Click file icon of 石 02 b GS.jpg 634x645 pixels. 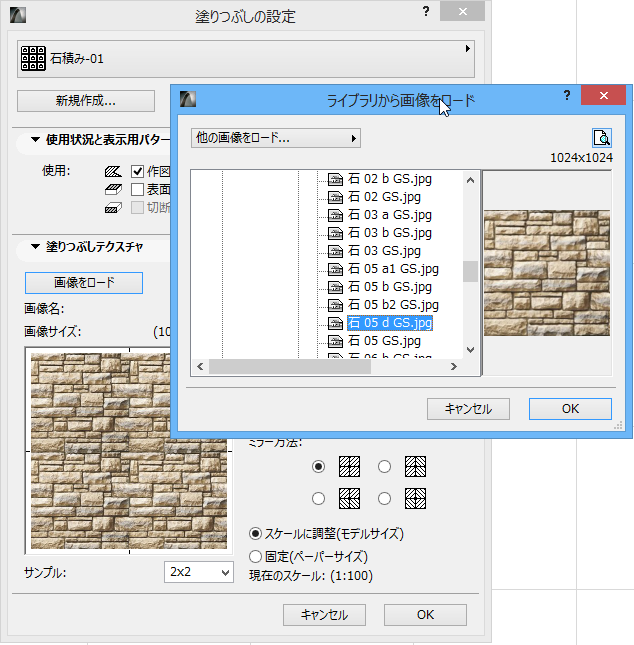click(335, 179)
